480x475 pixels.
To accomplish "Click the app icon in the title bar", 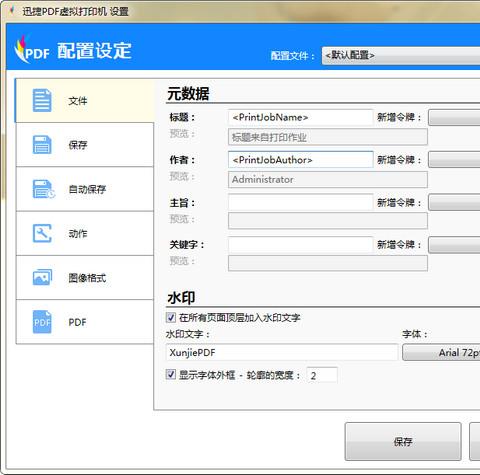I will point(12,11).
